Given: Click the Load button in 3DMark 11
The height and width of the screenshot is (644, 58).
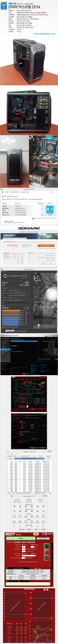Looking at the screenshot, I should (x=43, y=263).
